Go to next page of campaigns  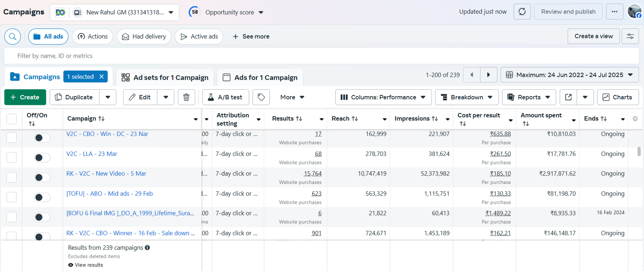tap(489, 75)
